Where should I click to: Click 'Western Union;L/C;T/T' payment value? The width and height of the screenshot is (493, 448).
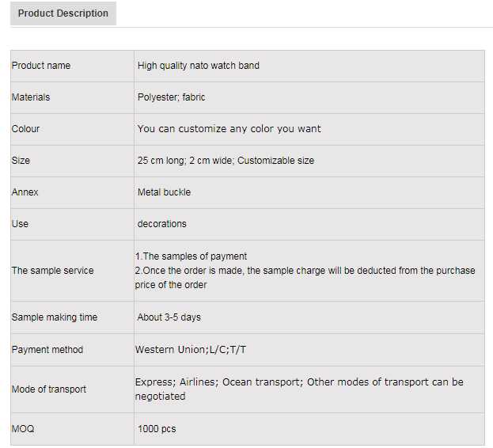[195, 350]
